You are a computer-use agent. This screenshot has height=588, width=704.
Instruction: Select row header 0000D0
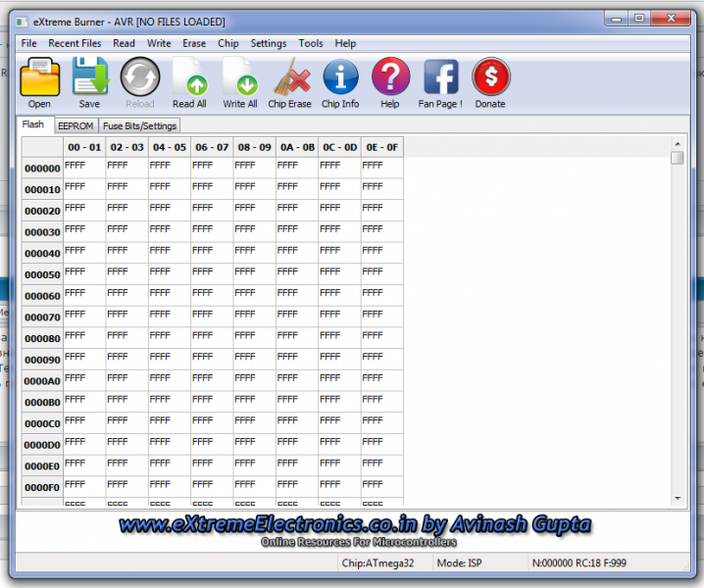(x=43, y=445)
